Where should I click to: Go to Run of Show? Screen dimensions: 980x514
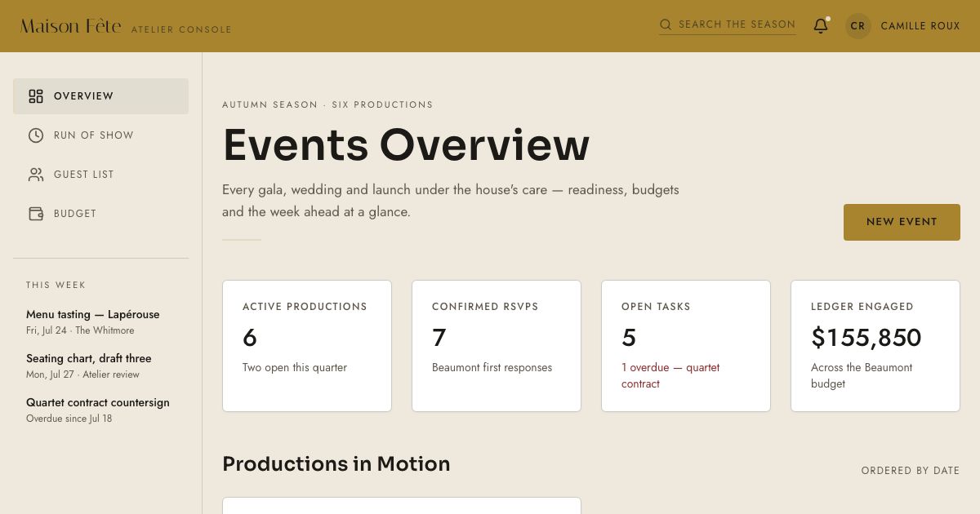(100, 135)
